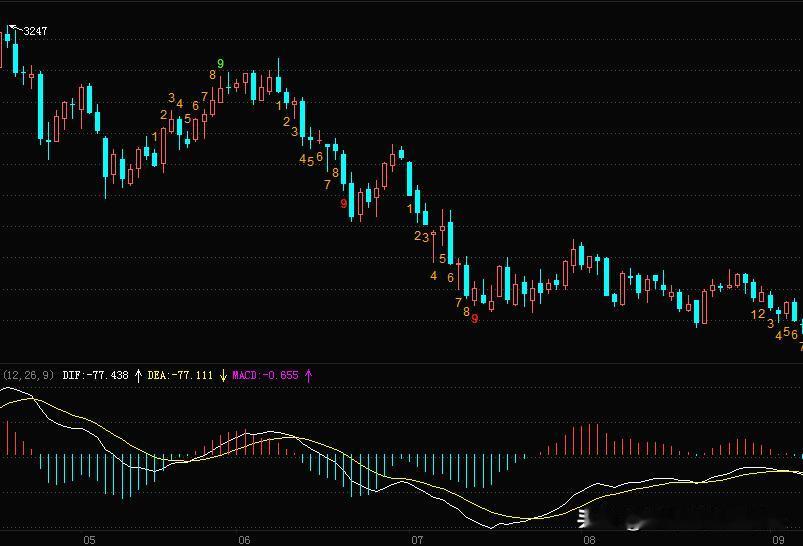Jump to the 07 month marker on the date axis

(x=417, y=539)
